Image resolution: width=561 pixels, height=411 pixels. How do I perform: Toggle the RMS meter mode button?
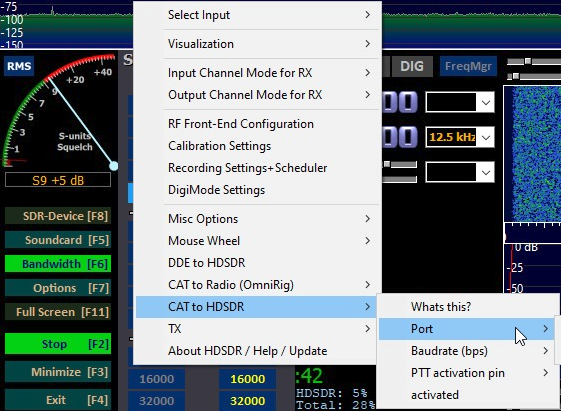tap(19, 66)
